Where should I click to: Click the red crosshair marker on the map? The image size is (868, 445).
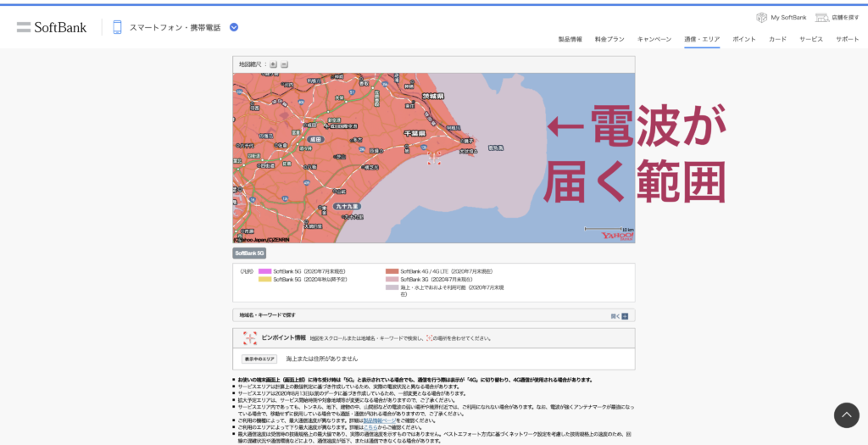434,158
